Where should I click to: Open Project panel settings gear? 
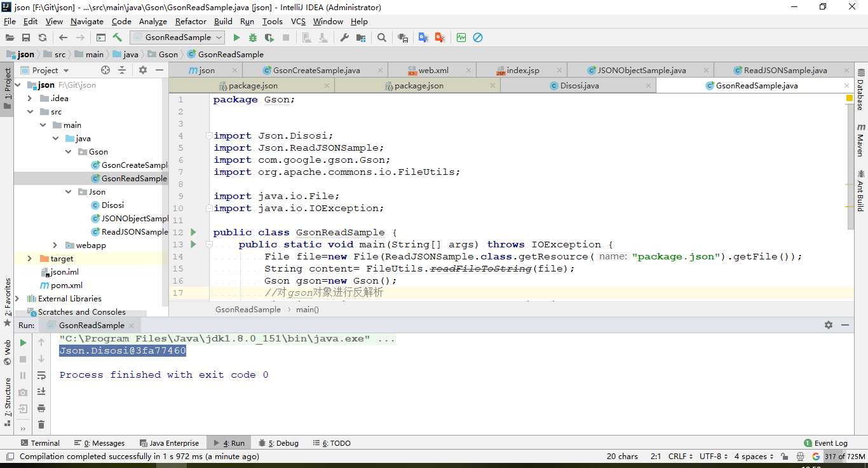pos(143,70)
